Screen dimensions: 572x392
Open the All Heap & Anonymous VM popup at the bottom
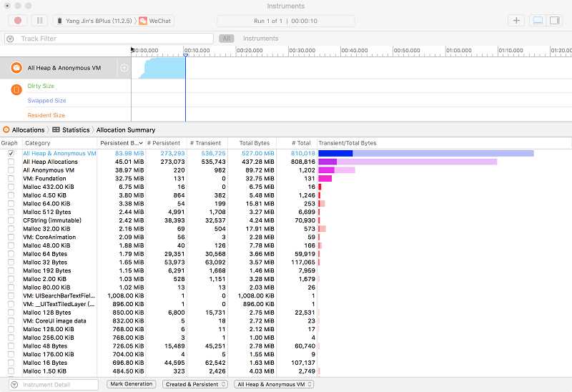[x=274, y=384]
